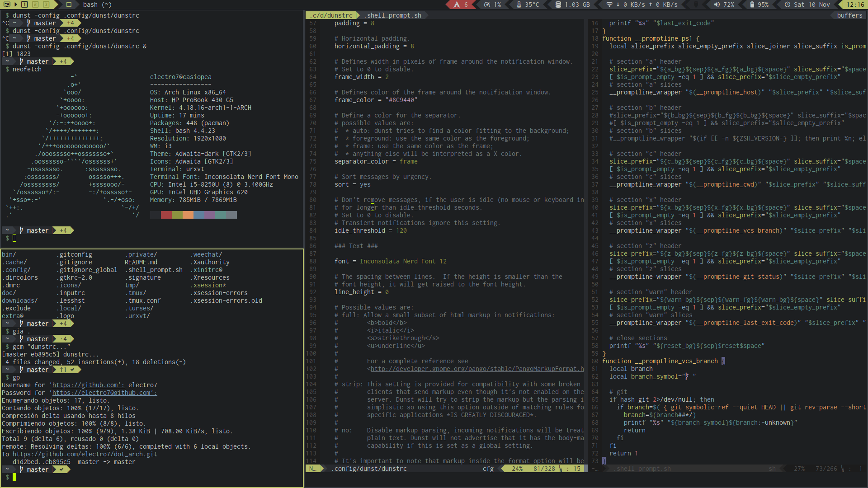
Task: Select active workspace 1
Action: click(24, 5)
